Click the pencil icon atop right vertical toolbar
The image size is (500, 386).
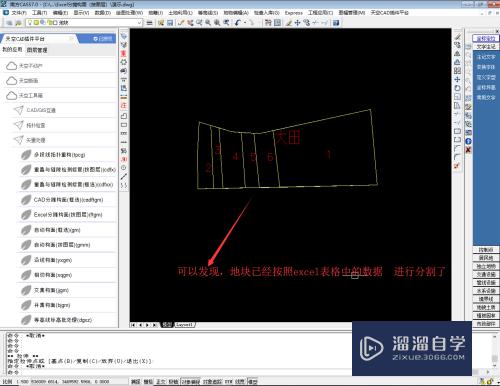tap(457, 36)
